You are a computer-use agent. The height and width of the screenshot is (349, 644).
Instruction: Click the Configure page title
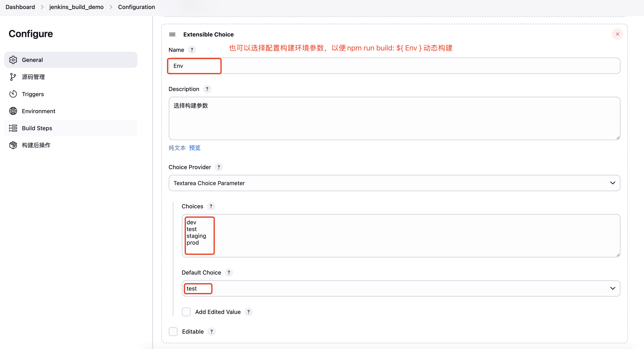click(31, 34)
